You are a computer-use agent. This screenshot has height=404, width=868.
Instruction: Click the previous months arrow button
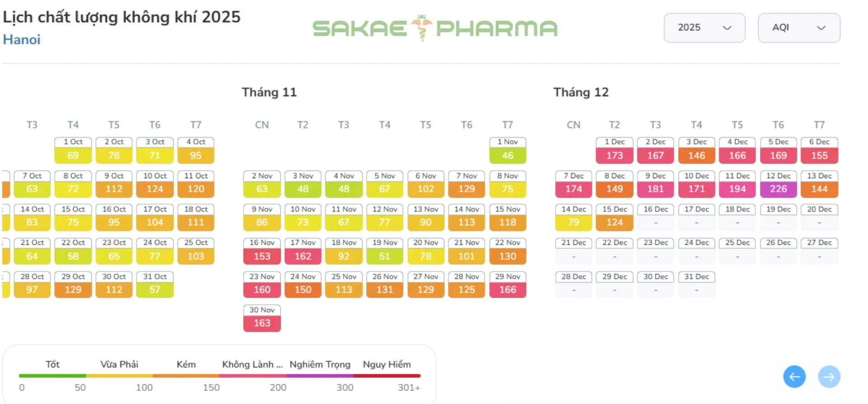pyautogui.click(x=794, y=376)
